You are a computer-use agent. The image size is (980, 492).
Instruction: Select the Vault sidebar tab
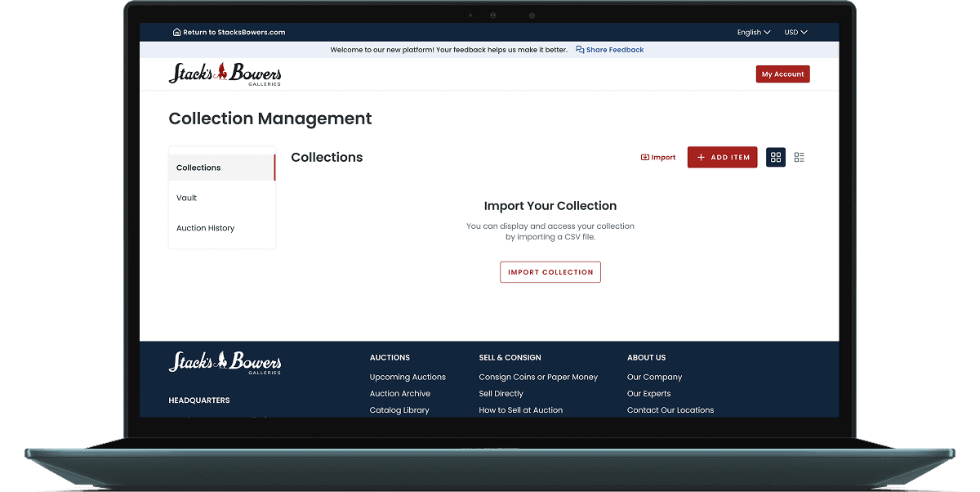186,198
